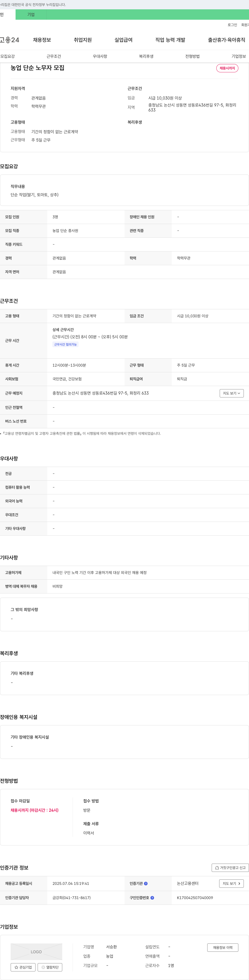Jump to 우대사항 section tab
Screen dimensions: 249x980
point(100,56)
